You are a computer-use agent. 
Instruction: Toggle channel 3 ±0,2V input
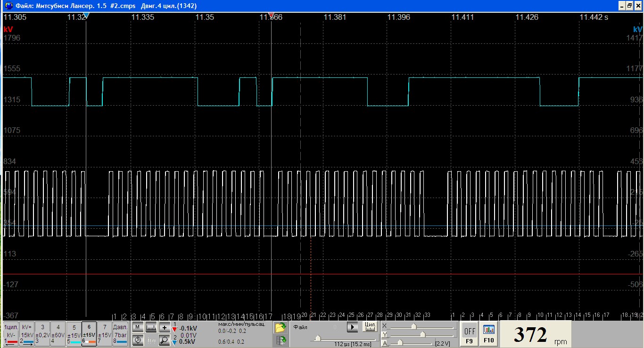click(42, 333)
